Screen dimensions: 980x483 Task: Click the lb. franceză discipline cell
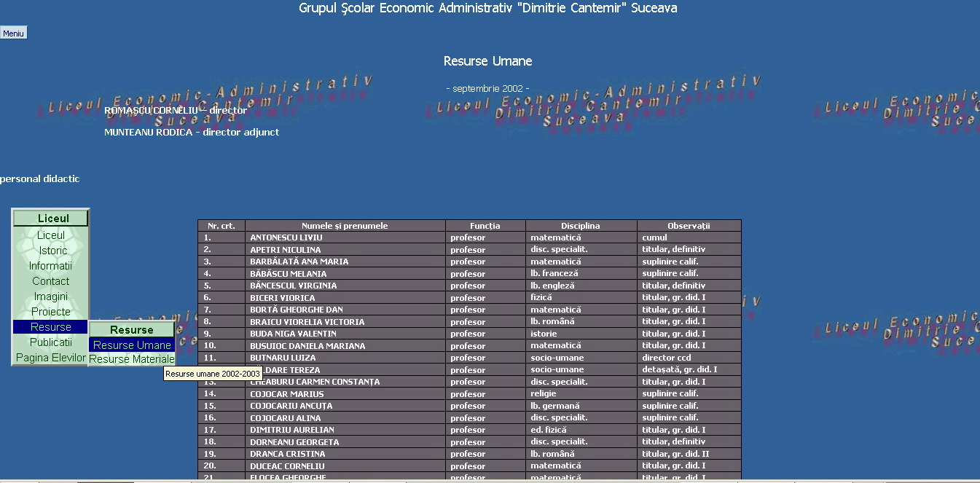[581, 274]
